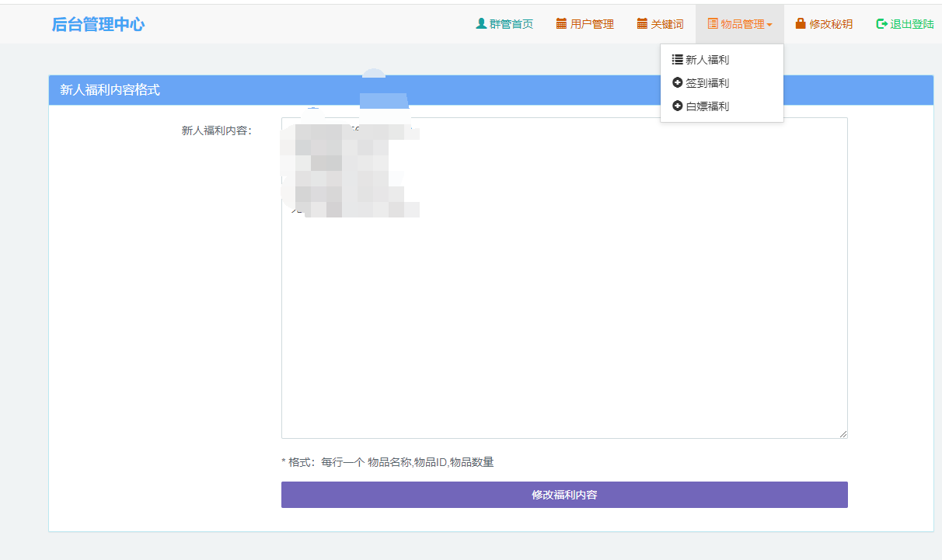Click the calendar icon beside 用户管理

561,24
